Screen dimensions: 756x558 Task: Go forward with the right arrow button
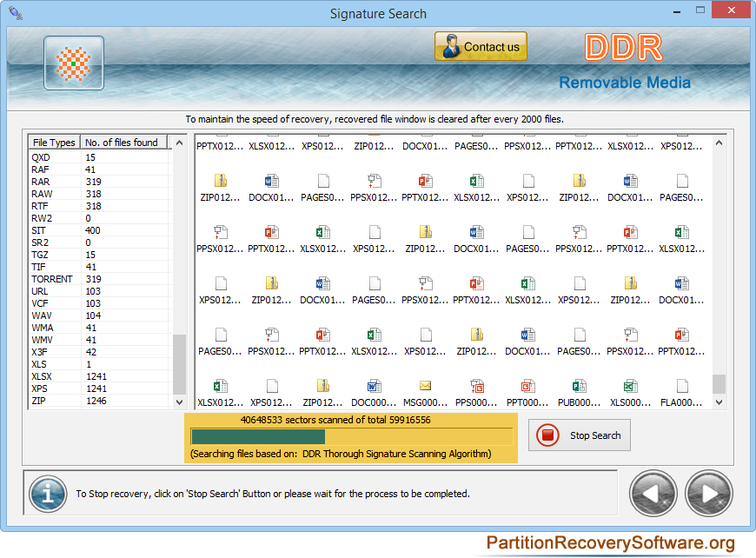[709, 494]
